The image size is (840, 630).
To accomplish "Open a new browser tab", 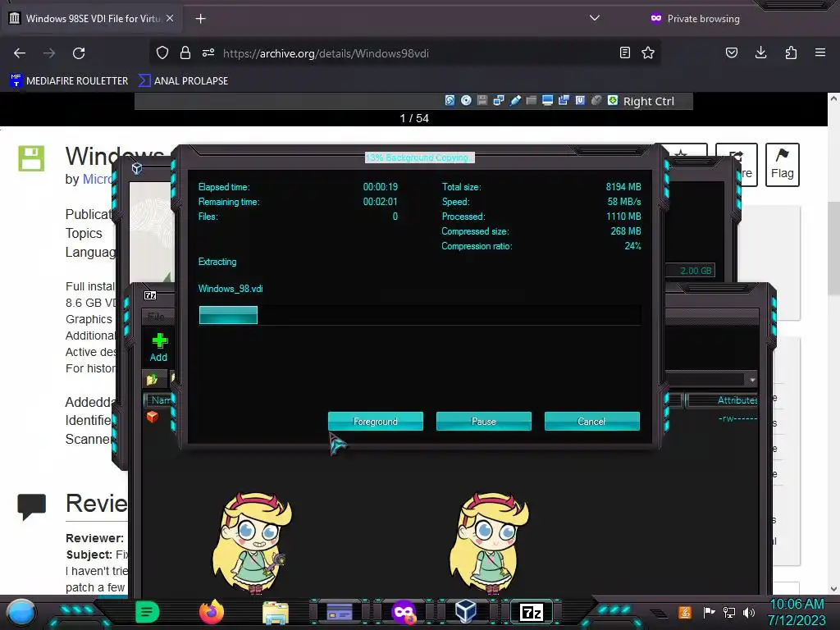I will tap(200, 19).
